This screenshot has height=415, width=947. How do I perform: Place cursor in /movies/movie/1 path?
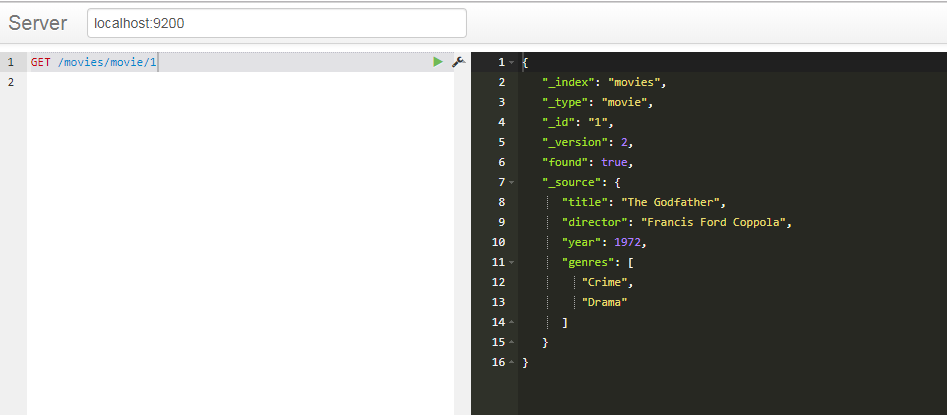point(107,62)
